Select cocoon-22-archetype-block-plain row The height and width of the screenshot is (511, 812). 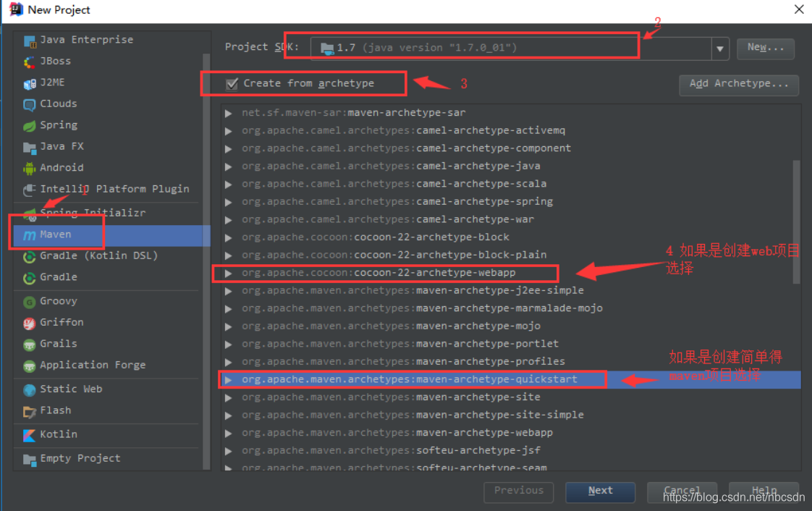(x=511, y=255)
